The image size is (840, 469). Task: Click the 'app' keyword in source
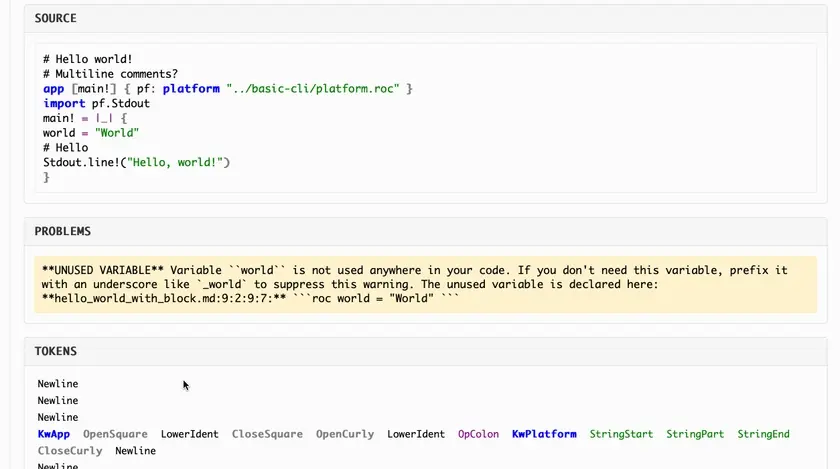point(54,88)
